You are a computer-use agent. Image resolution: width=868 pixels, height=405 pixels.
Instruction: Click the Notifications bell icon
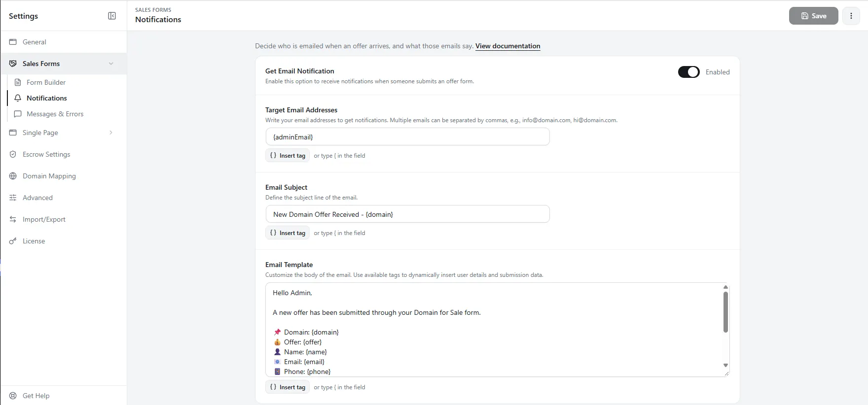pos(18,98)
